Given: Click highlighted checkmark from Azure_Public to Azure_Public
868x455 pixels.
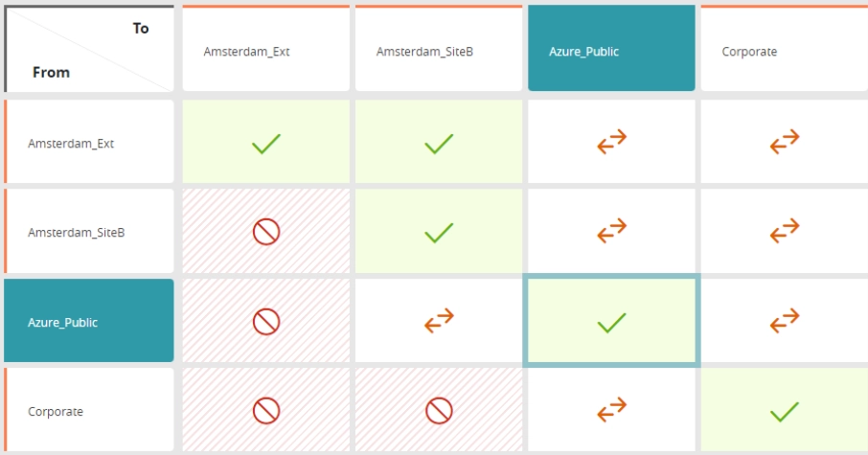Looking at the screenshot, I should 611,323.
